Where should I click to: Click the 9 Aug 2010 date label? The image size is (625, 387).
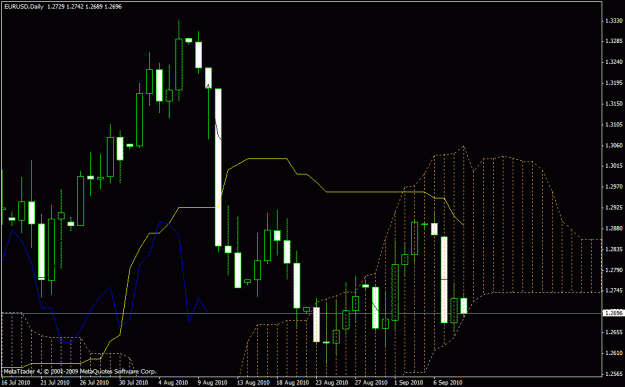(213, 382)
